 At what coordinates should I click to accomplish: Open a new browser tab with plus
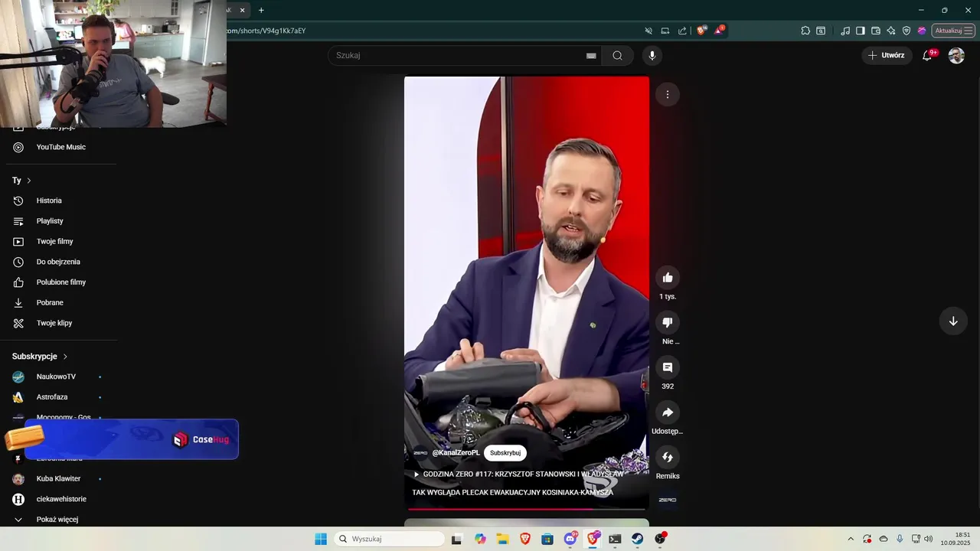[261, 10]
